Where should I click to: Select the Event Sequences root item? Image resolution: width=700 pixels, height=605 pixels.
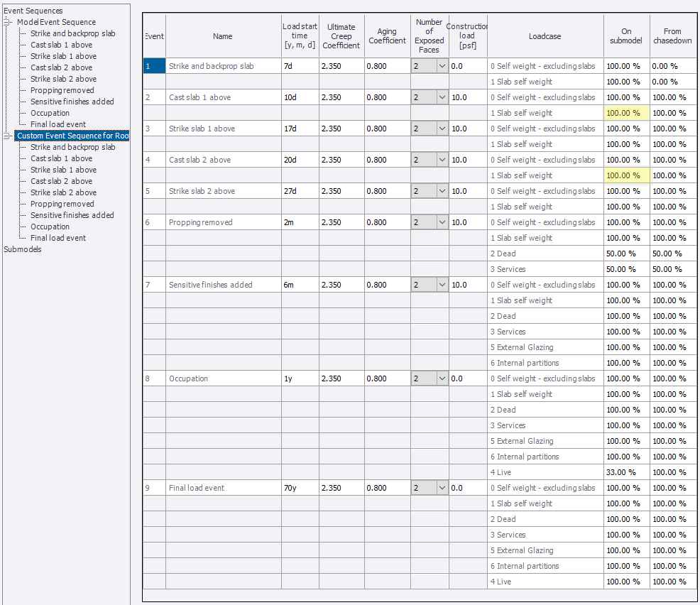[33, 11]
